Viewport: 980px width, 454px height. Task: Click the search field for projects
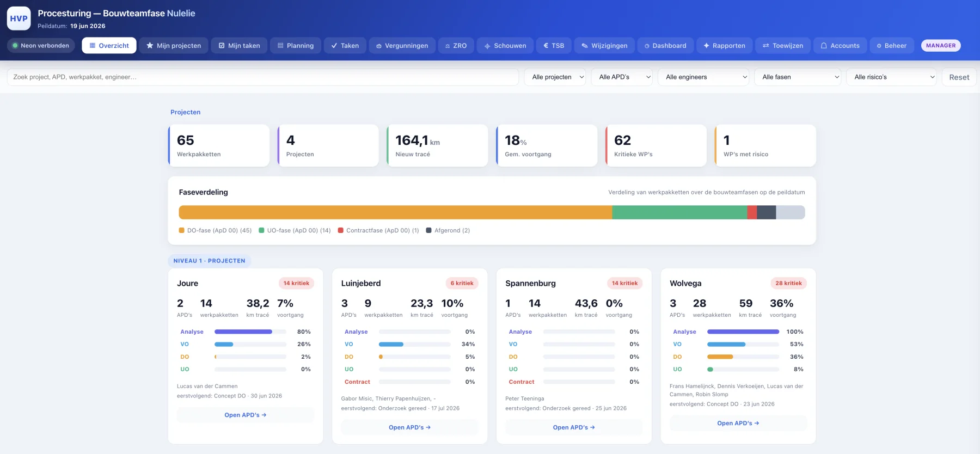click(x=263, y=77)
